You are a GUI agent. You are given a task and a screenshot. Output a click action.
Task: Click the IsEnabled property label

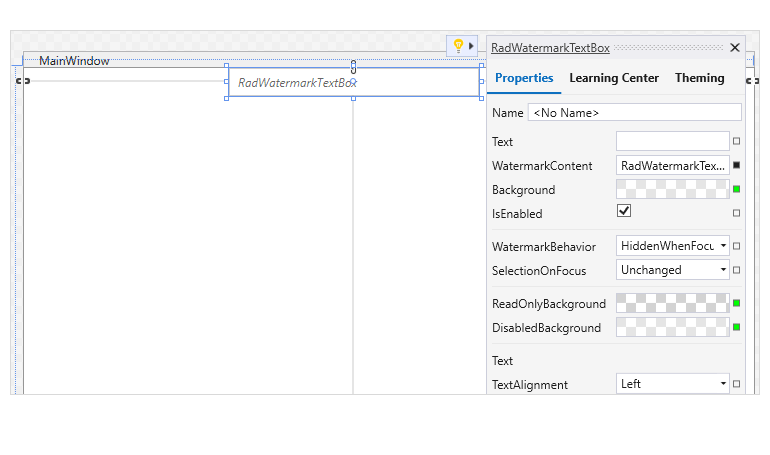[x=517, y=214]
